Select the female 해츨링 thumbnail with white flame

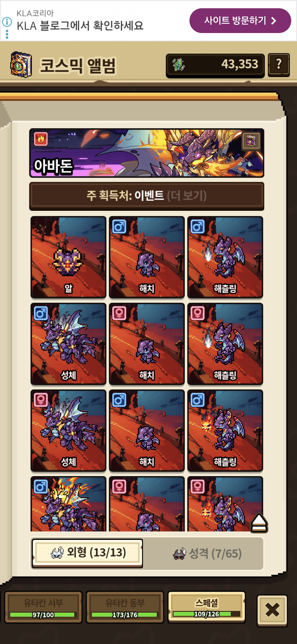[x=225, y=344]
